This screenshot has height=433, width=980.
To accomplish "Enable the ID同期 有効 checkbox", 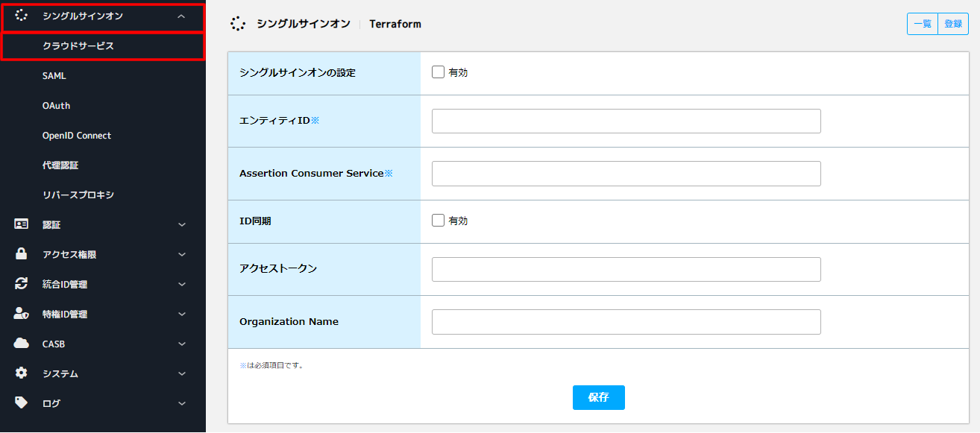I will point(439,221).
